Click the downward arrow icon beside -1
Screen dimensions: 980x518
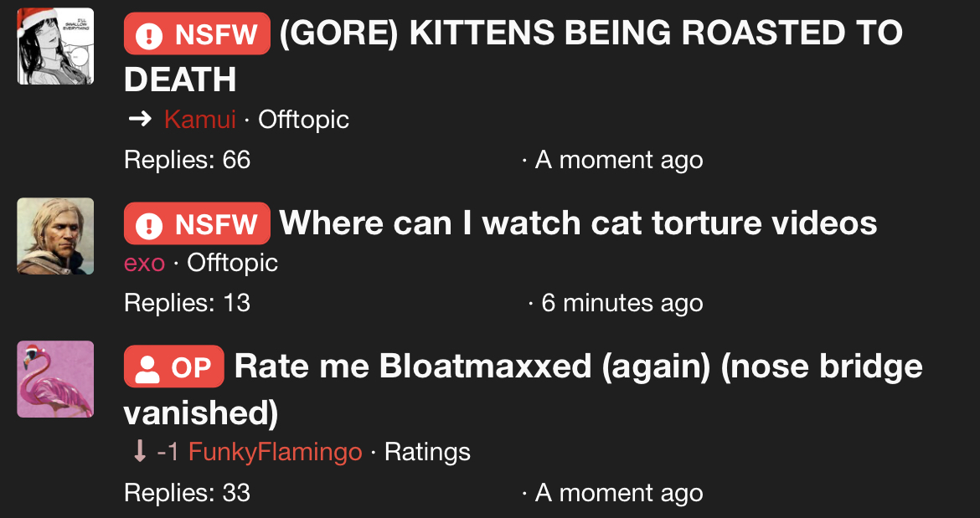tap(140, 451)
